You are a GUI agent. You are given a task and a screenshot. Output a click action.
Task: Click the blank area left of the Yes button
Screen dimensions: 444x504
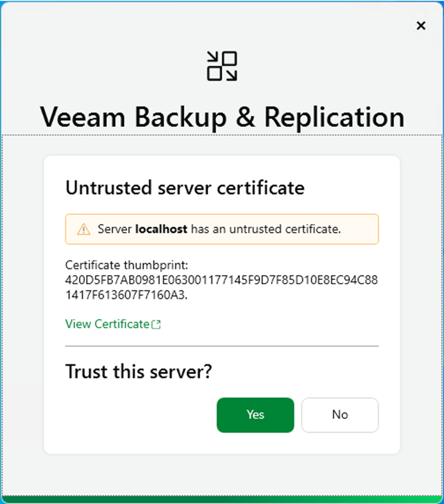click(x=134, y=415)
